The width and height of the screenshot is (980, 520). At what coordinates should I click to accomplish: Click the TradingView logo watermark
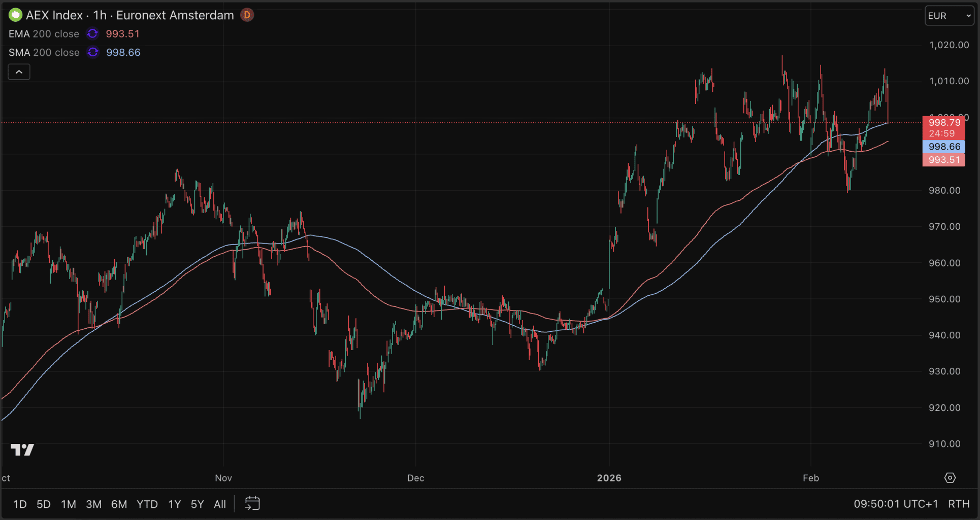(x=22, y=449)
